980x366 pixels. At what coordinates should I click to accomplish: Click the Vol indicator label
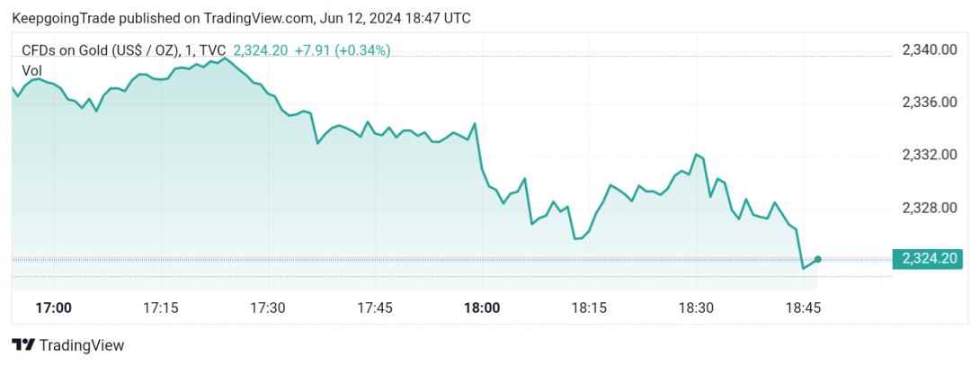[x=31, y=70]
